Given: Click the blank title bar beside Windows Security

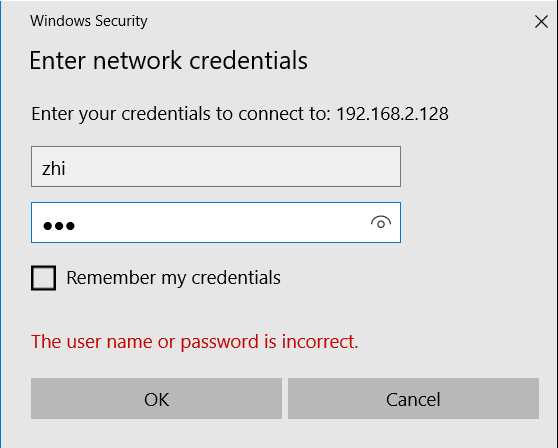Looking at the screenshot, I should [x=338, y=21].
